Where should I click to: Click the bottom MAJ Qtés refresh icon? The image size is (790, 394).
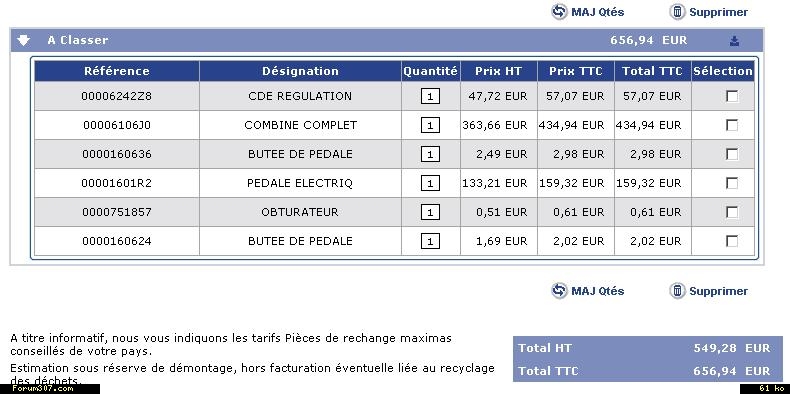559,291
